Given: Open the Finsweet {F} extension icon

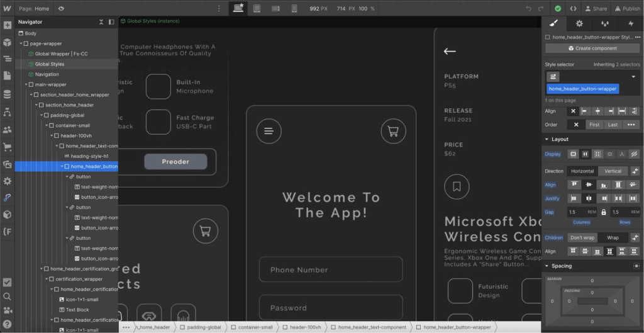Looking at the screenshot, I should tap(8, 232).
